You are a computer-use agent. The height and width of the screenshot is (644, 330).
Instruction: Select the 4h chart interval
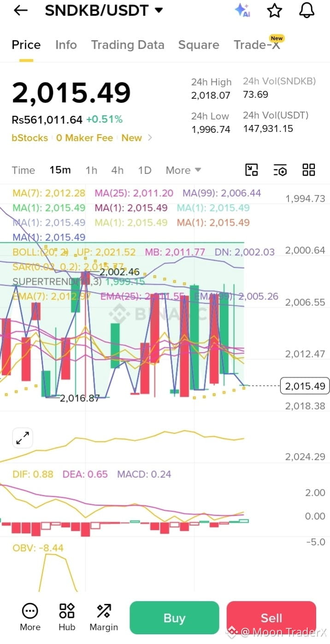pos(118,170)
